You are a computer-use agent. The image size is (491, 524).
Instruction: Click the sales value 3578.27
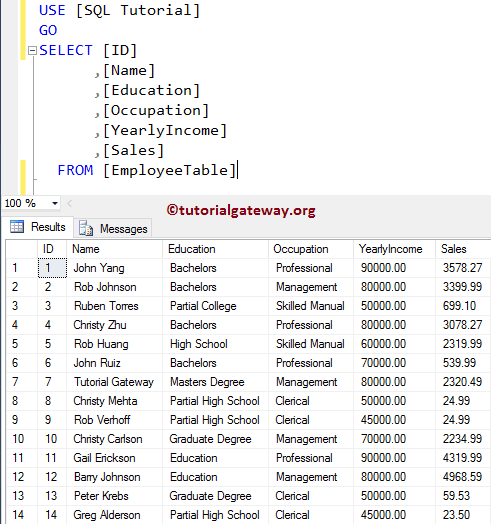point(462,268)
